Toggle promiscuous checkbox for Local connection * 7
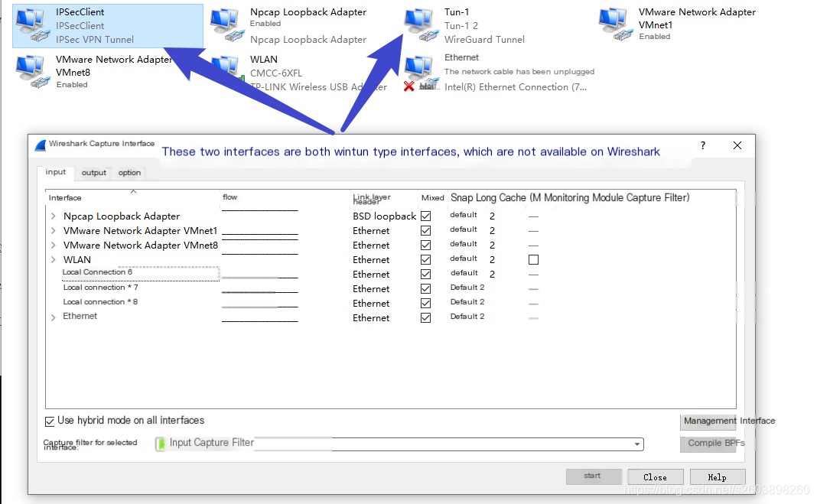The height and width of the screenshot is (504, 817). (x=425, y=289)
